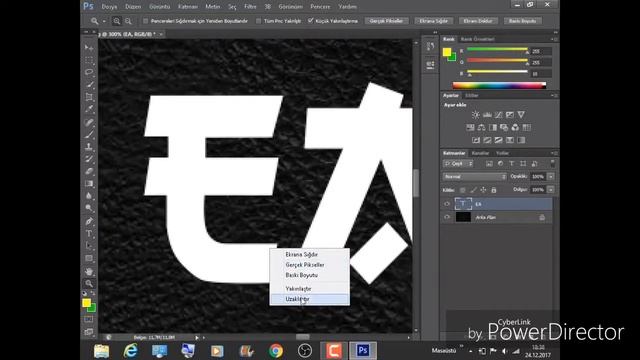Click the Zoom In icon in options bar
The width and height of the screenshot is (640, 360).
click(x=117, y=21)
